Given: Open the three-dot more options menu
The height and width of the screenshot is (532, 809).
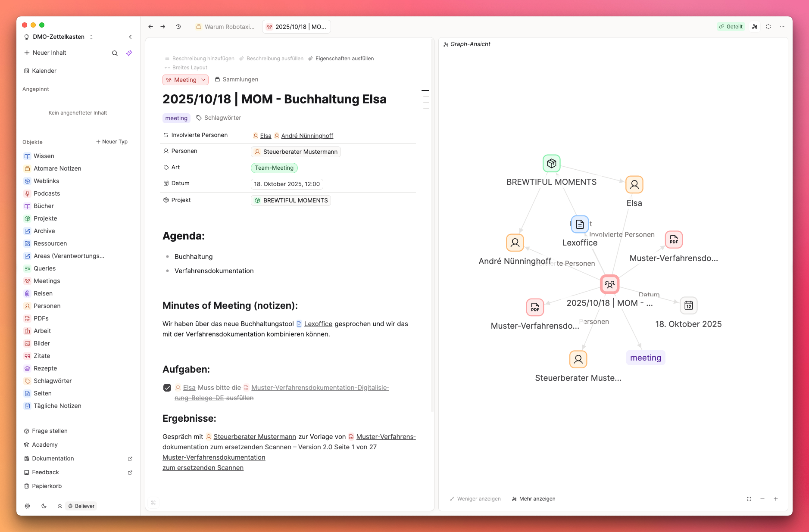Looking at the screenshot, I should (782, 27).
